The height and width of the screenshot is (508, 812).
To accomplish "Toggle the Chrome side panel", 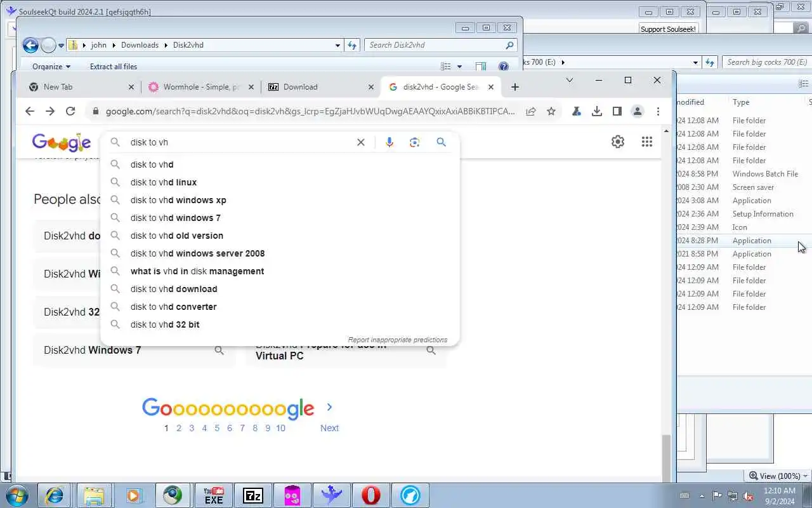I will coord(617,111).
